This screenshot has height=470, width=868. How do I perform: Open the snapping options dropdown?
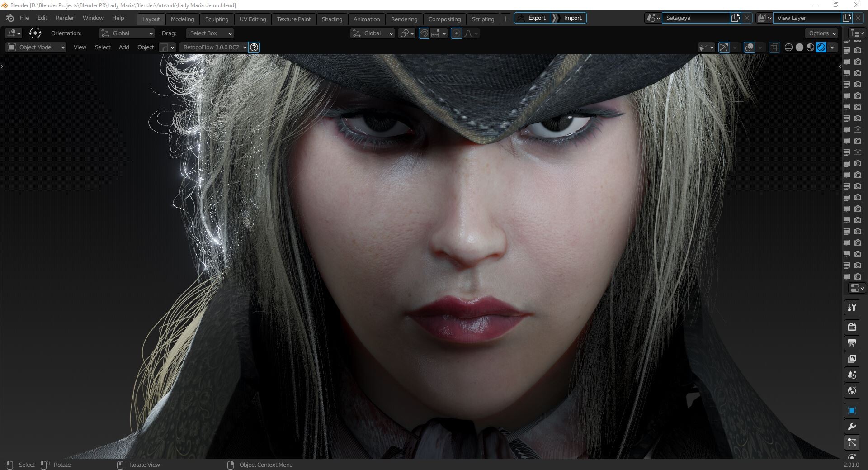coord(439,33)
